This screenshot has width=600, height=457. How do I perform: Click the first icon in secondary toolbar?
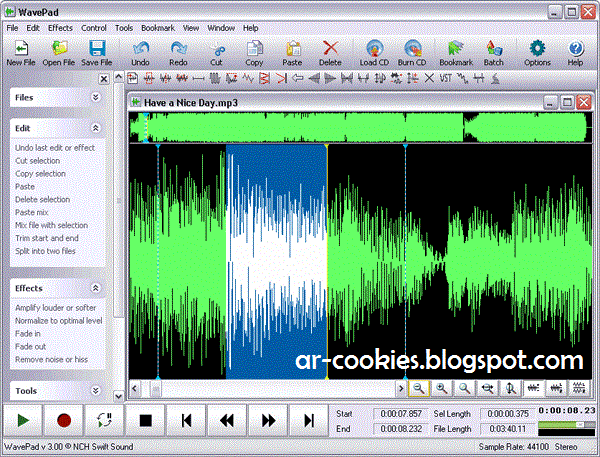pos(132,79)
